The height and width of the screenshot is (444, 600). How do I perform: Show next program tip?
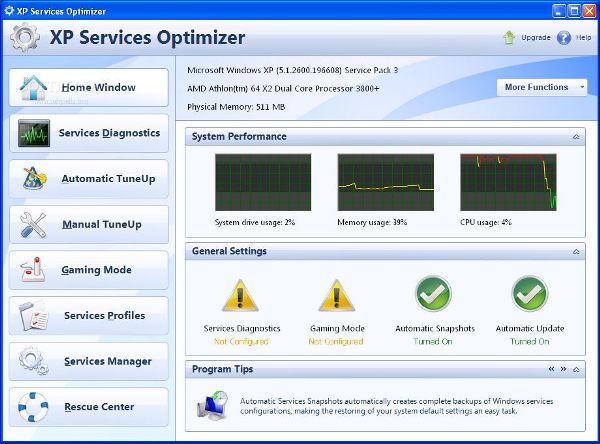click(563, 369)
